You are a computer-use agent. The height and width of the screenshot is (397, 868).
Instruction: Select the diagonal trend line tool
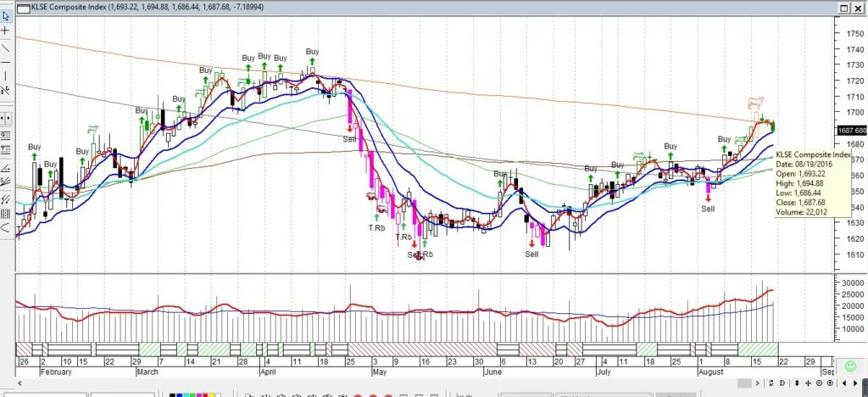6,47
